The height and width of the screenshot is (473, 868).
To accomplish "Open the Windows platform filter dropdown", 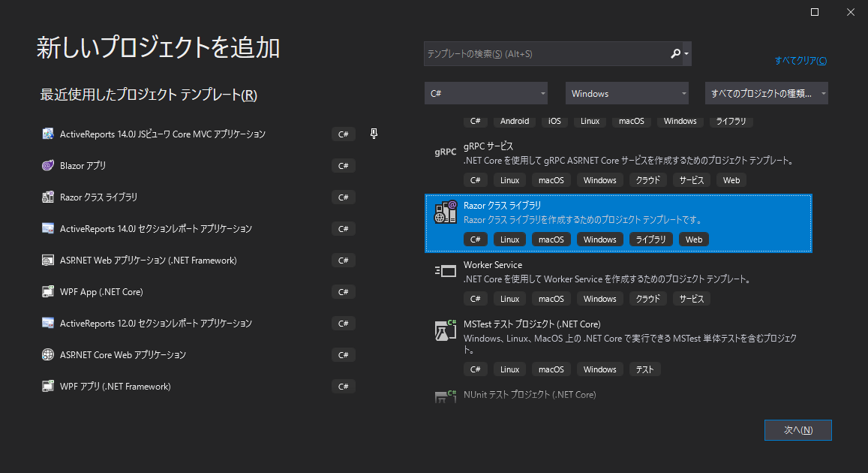I will click(x=626, y=93).
